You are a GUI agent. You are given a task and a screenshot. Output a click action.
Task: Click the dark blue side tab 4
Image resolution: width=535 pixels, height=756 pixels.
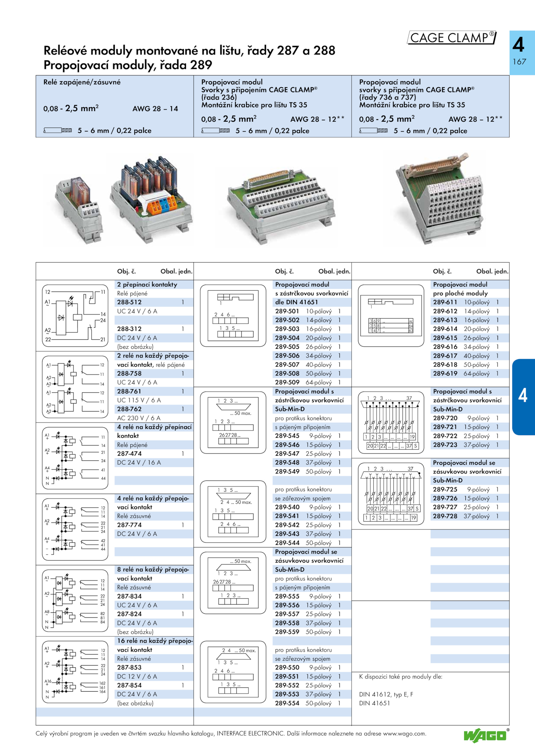(x=524, y=397)
